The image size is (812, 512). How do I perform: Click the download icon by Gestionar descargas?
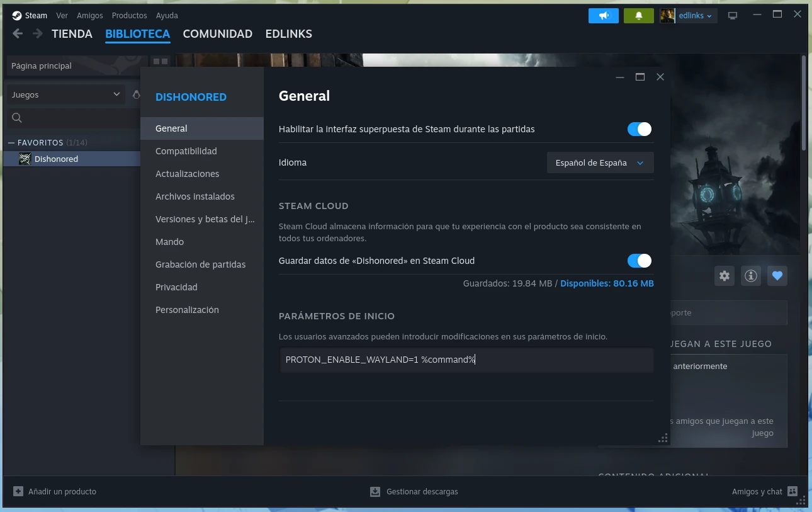click(x=375, y=491)
